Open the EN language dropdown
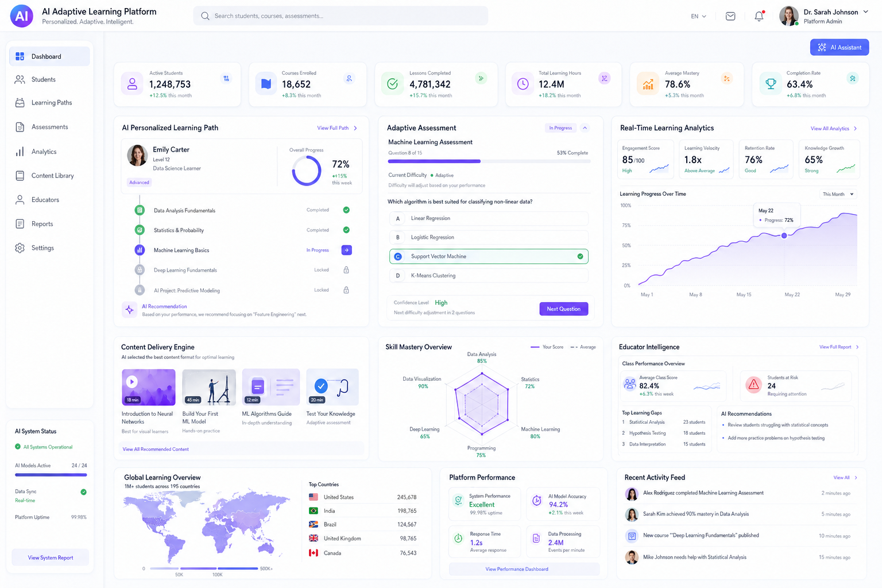The image size is (882, 588). [698, 16]
